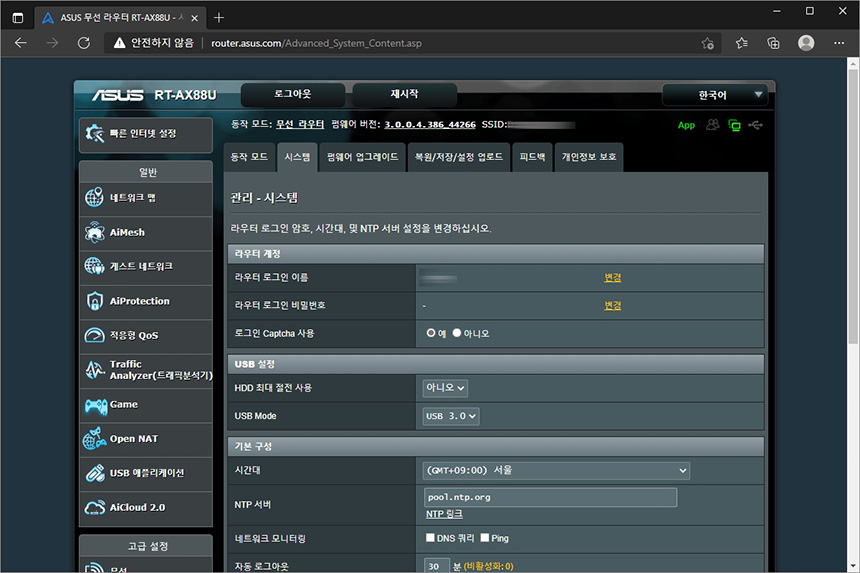Screen dimensions: 860x573
Task: Click the browser address bar URL
Action: click(x=316, y=43)
